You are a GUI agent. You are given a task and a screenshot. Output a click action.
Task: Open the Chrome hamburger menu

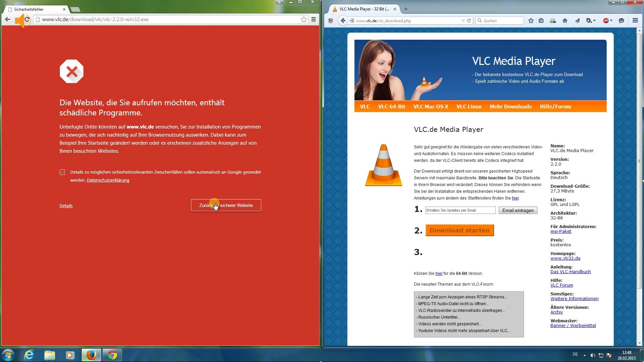click(x=313, y=20)
